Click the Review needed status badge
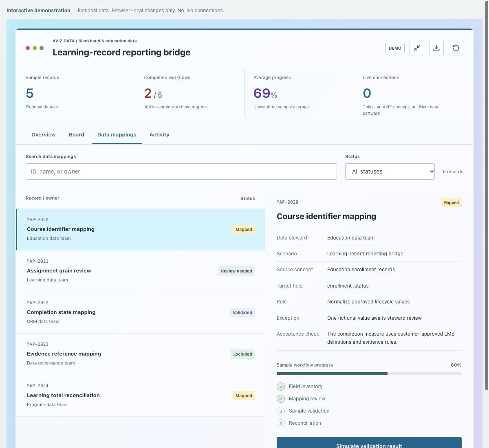 pos(237,271)
